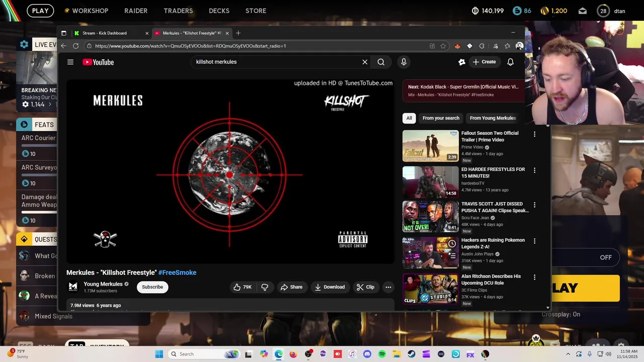644x362 pixels.
Task: Go to the YouTube home logo
Action: [98, 62]
